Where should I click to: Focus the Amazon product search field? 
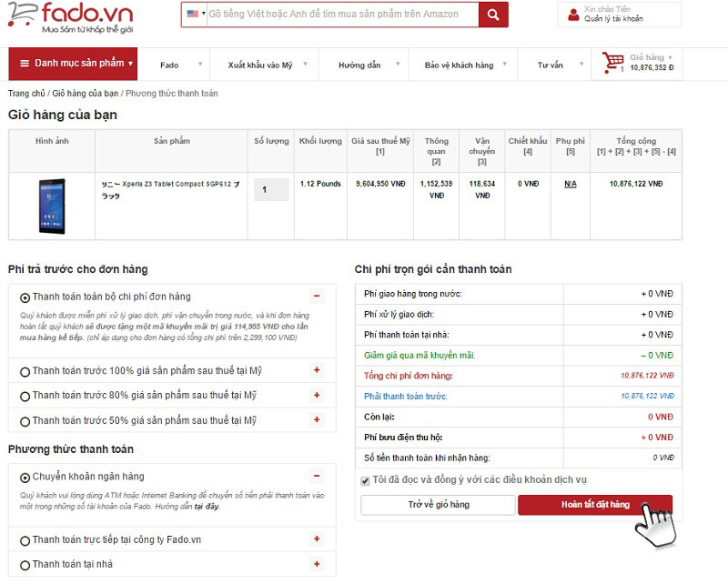click(343, 15)
